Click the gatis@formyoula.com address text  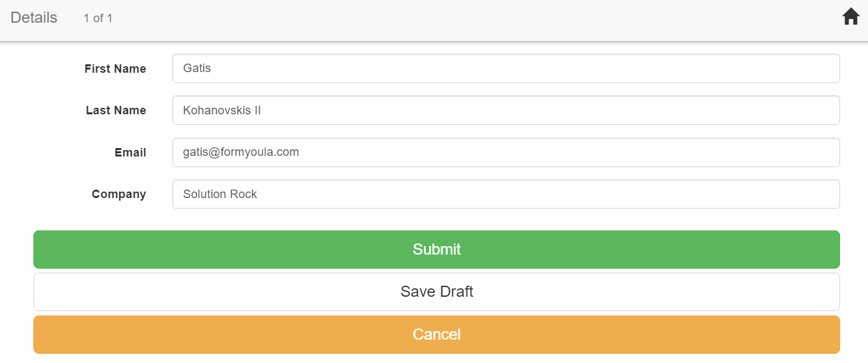tap(241, 152)
